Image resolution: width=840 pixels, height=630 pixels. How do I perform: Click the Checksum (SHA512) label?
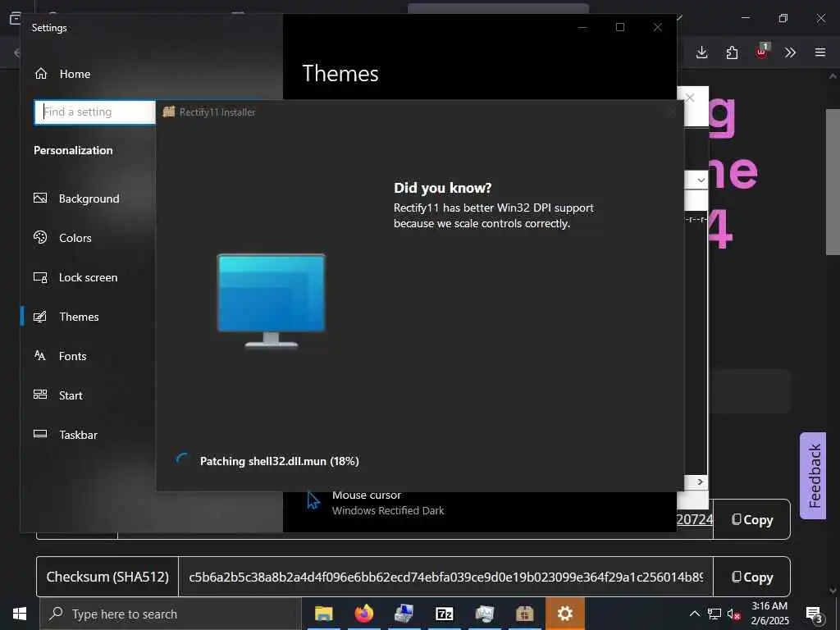[107, 577]
